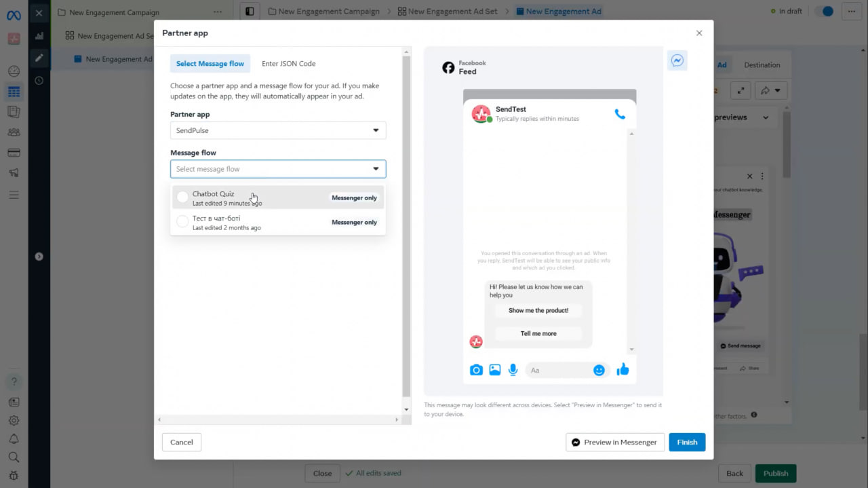This screenshot has width=868, height=488.
Task: Click the Messenger preview icon
Action: click(677, 60)
